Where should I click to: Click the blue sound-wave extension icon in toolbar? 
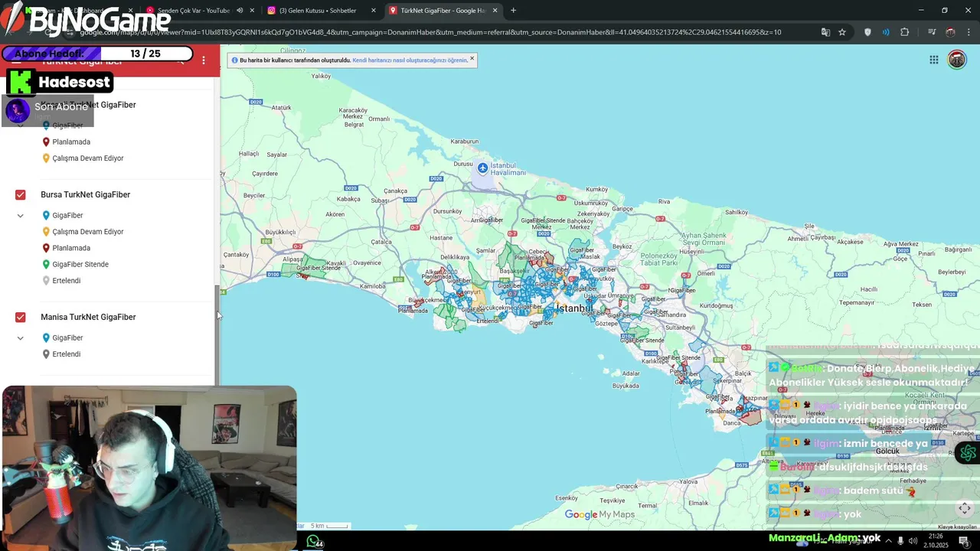886,32
